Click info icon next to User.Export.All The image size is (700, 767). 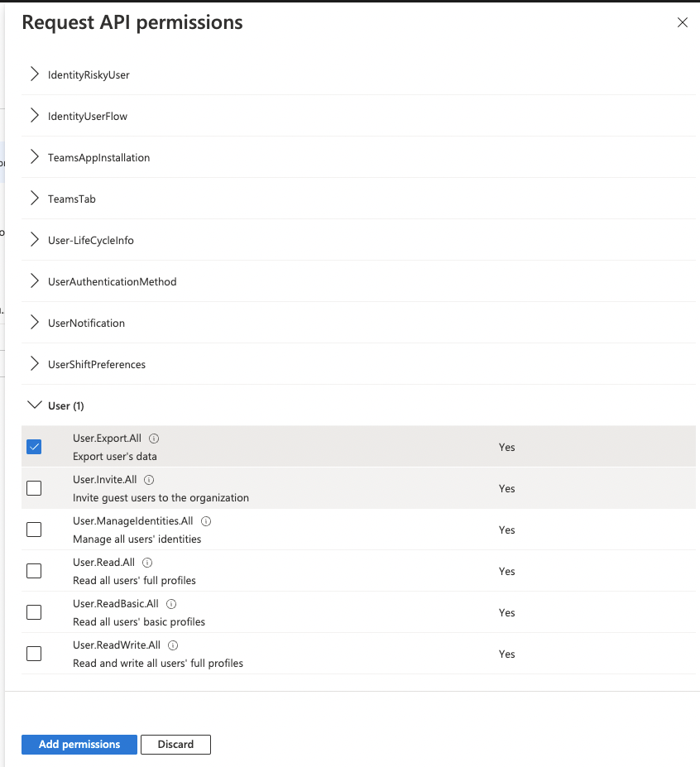pos(154,439)
